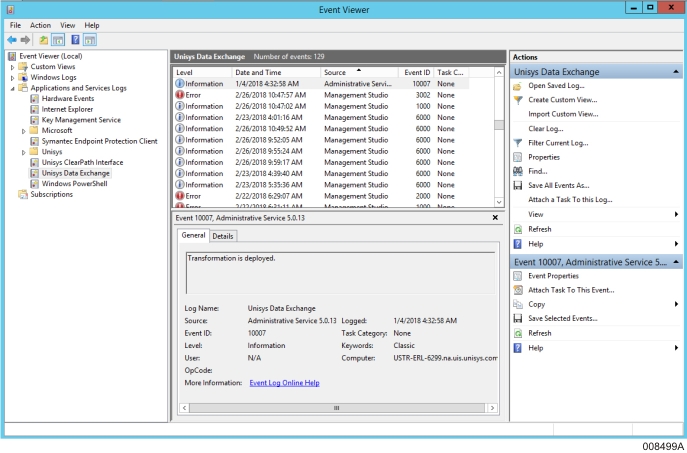
Task: Click the Symantec Endpoint Protection Client log icon
Action: tap(35, 141)
